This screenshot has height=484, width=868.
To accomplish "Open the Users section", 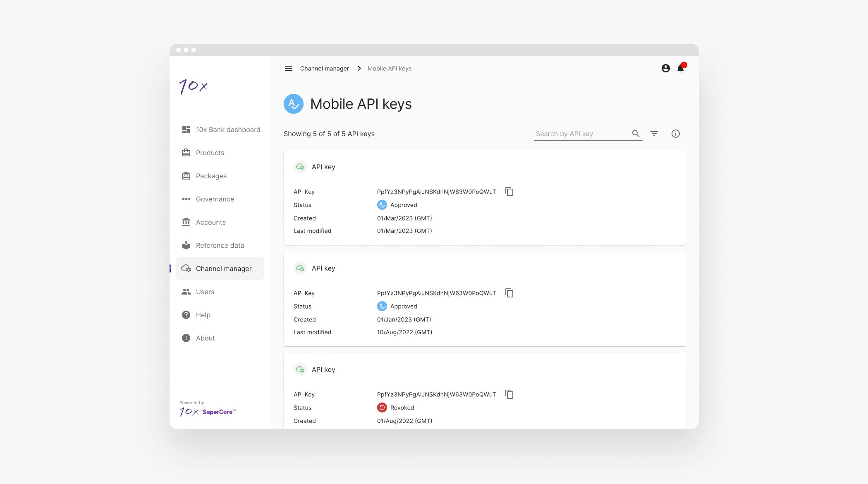I will click(x=205, y=292).
